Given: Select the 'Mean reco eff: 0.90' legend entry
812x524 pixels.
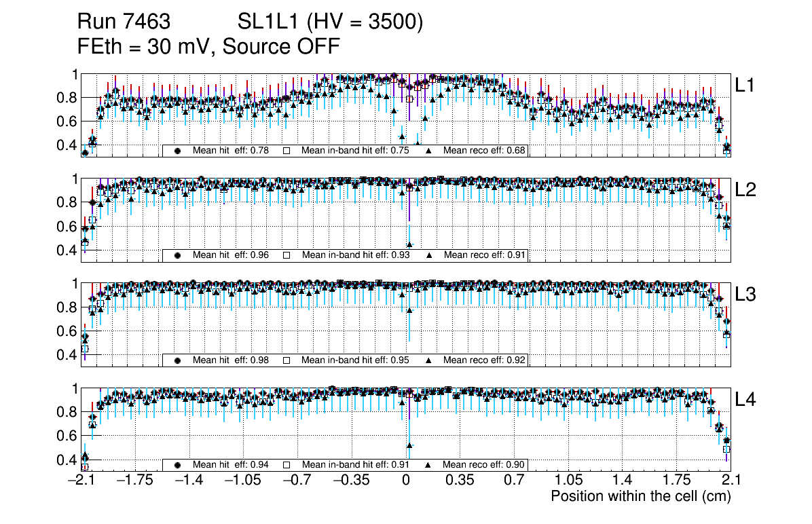Looking at the screenshot, I should [484, 465].
